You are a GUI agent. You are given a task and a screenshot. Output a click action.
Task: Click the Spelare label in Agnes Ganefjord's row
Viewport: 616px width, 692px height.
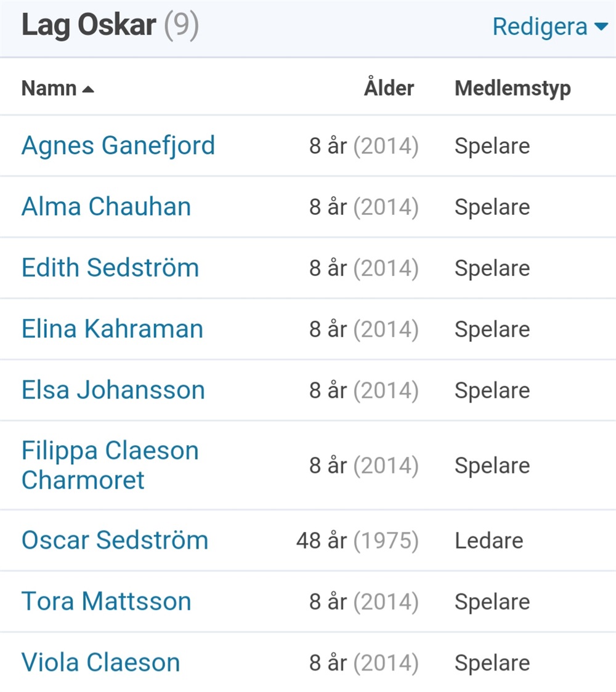pyautogui.click(x=492, y=146)
